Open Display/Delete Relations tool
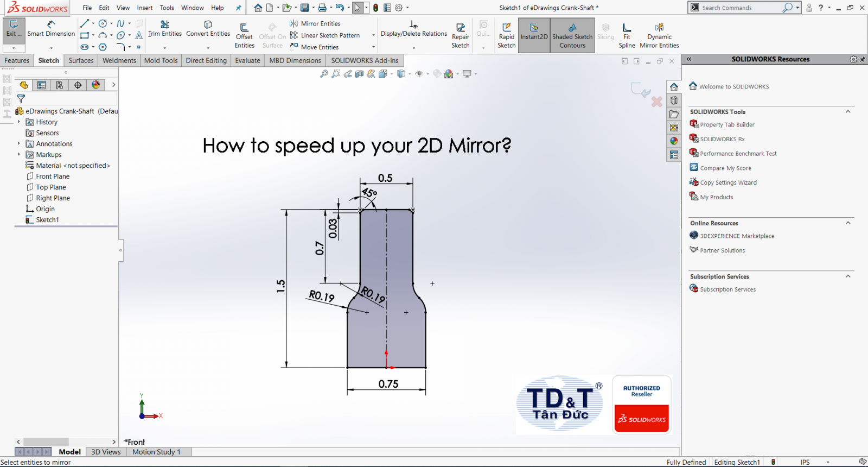Screen dimensions: 868x467 [x=413, y=29]
